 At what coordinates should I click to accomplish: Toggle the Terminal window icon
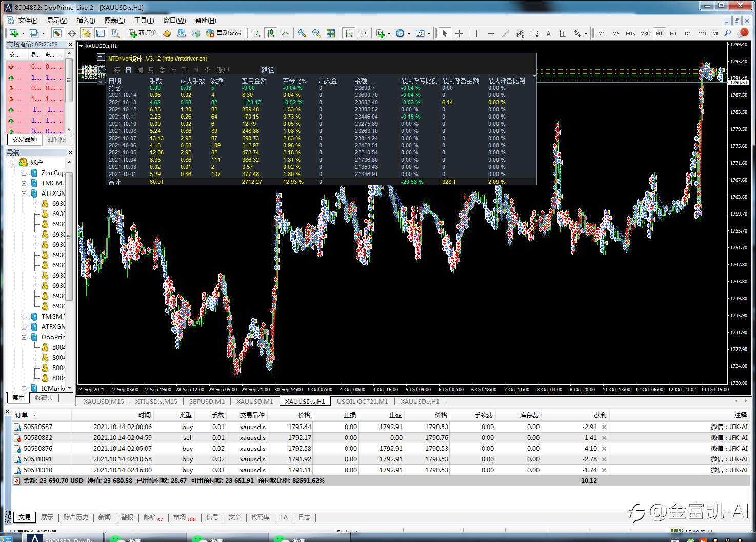pos(101,33)
